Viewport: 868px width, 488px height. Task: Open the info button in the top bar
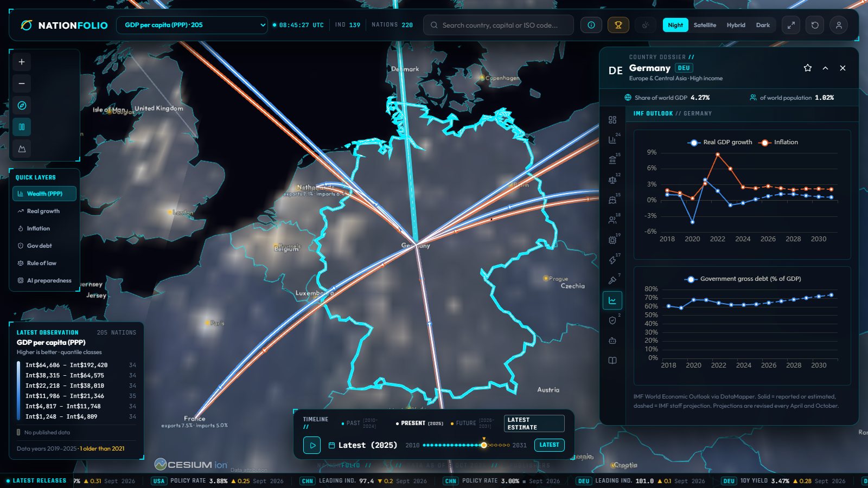click(591, 25)
